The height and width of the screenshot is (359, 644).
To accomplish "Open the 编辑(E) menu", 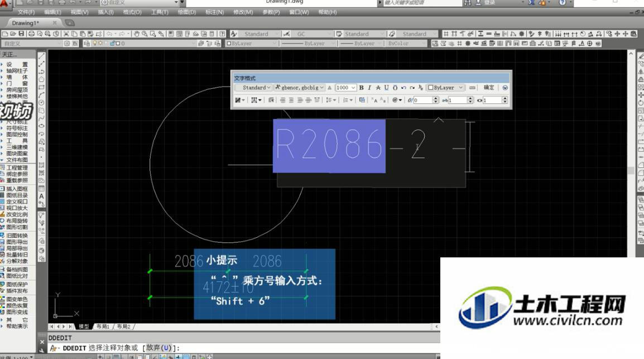I will coord(52,12).
